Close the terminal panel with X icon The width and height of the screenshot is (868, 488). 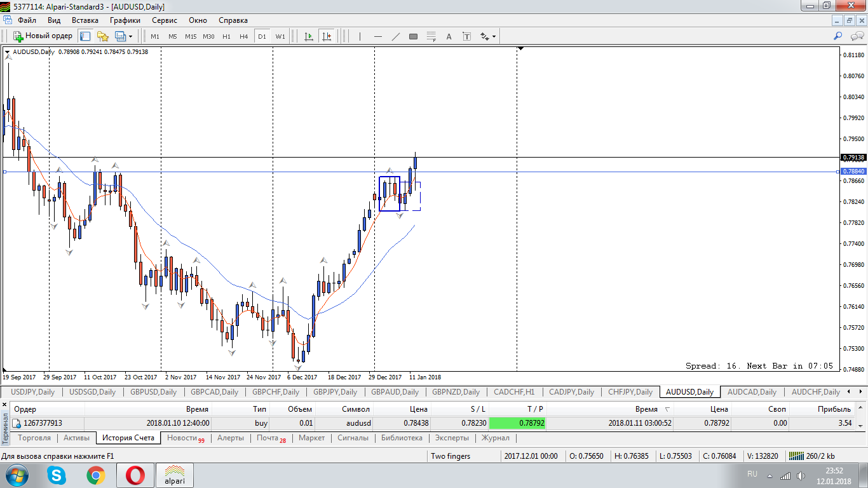5,404
